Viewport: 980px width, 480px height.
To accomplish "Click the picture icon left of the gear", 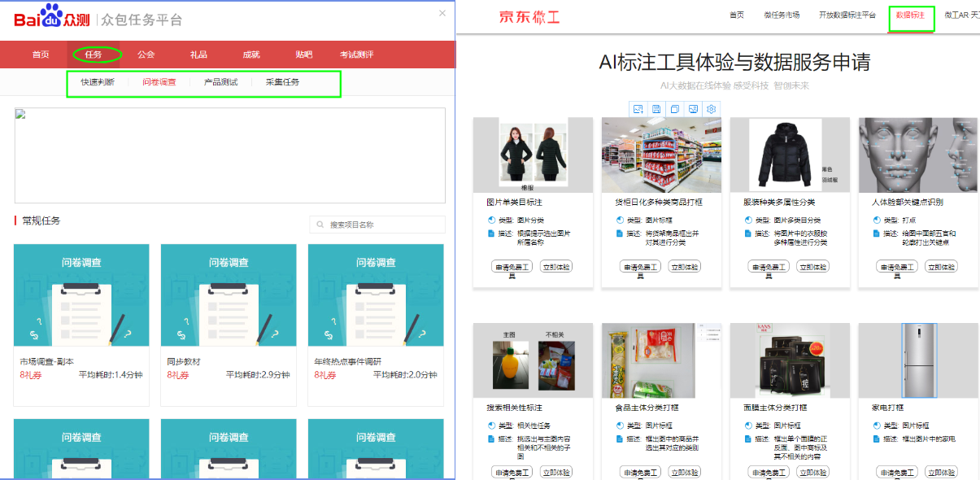I will pos(693,109).
